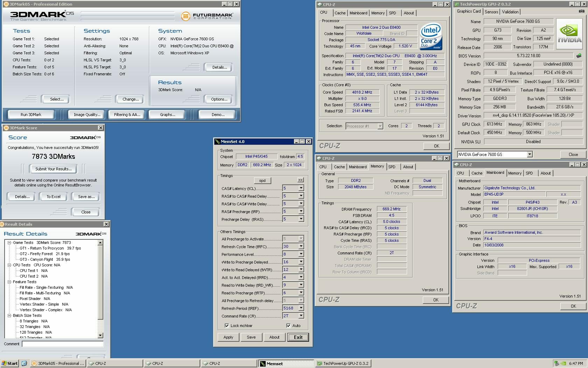The height and width of the screenshot is (368, 588).
Task: Collapse Batch Size Tests tree node
Action: 9,315
